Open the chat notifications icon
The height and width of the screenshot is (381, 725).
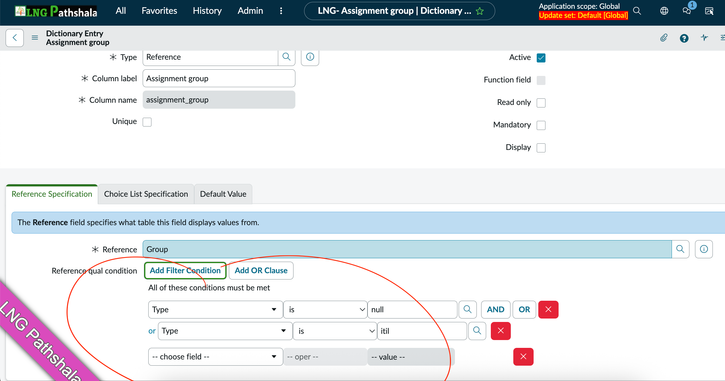[x=687, y=10]
